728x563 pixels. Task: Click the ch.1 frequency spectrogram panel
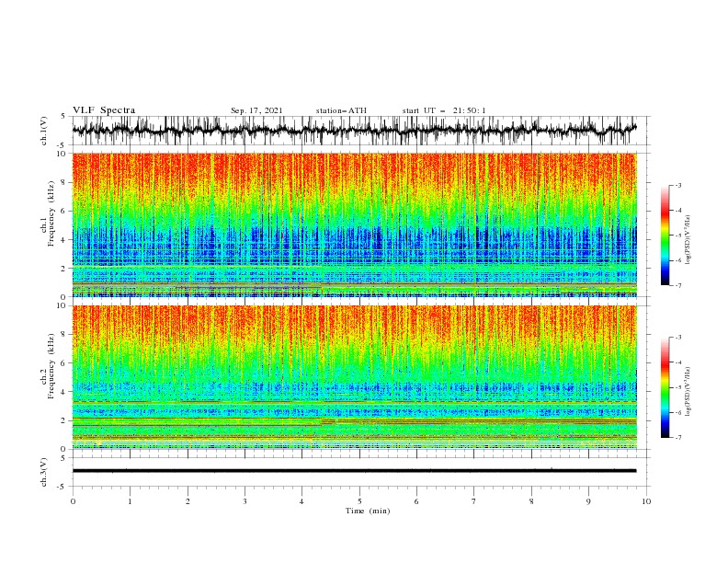pyautogui.click(x=355, y=224)
